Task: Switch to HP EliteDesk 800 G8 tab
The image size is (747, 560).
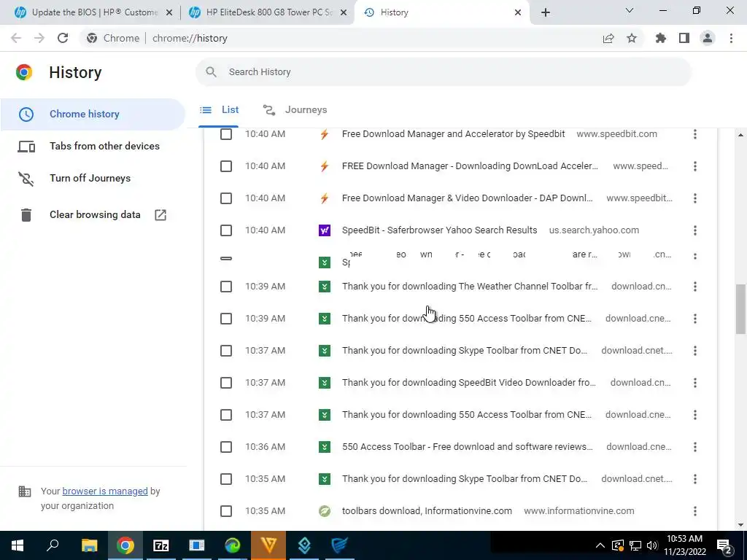Action: point(267,12)
